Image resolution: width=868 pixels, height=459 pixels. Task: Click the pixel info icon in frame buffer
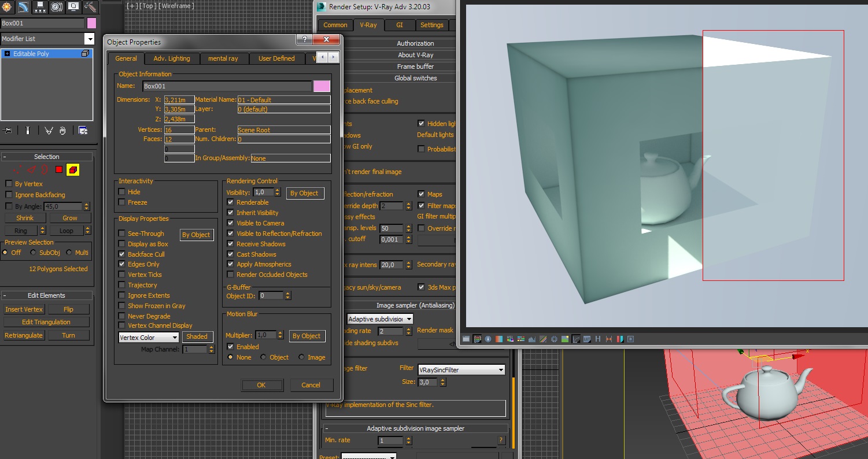click(x=487, y=339)
